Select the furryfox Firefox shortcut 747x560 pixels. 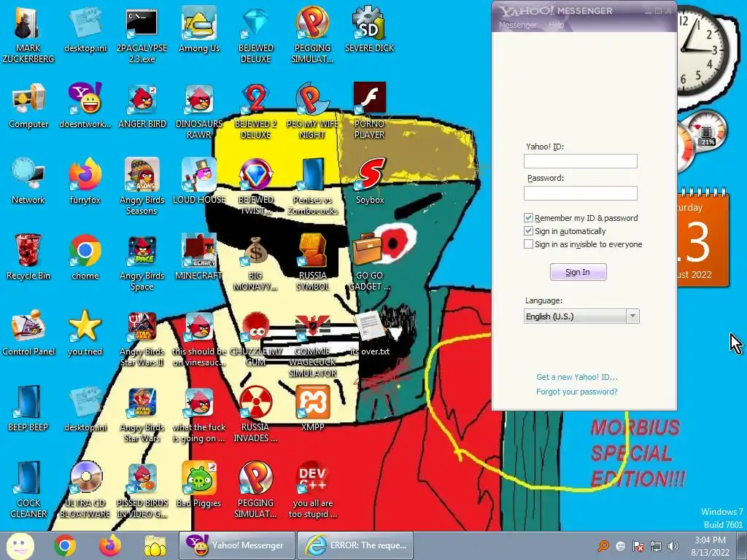click(x=85, y=181)
